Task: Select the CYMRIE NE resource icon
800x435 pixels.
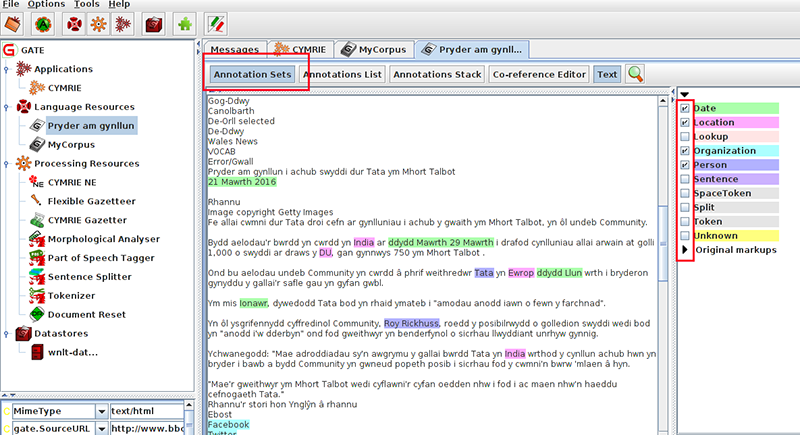Action: [36, 182]
